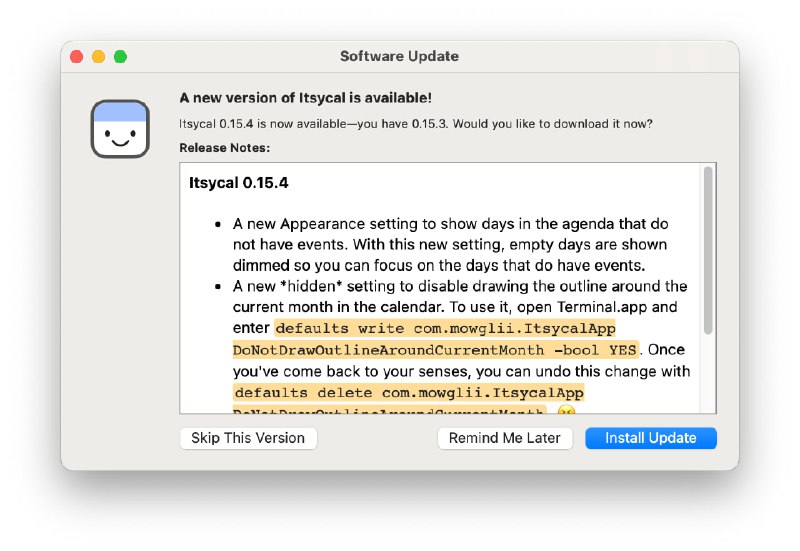Image resolution: width=800 pixels, height=551 pixels.
Task: Skip This Version of Itsycal
Action: 248,438
